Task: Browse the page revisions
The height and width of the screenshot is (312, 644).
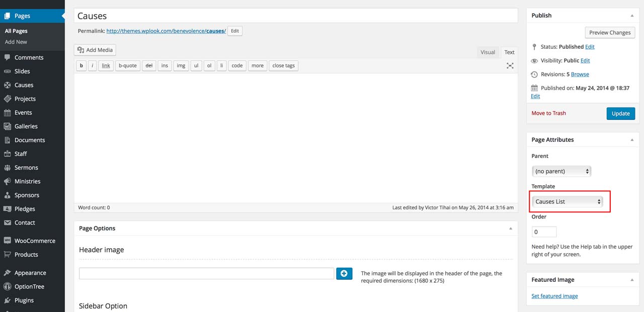Action: (580, 74)
